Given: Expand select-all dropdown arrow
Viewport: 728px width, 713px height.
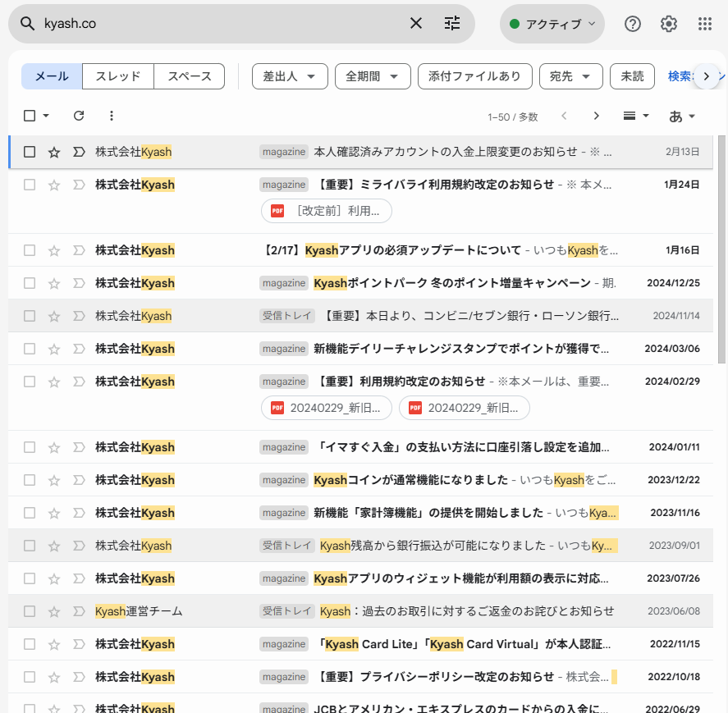Looking at the screenshot, I should (x=46, y=116).
